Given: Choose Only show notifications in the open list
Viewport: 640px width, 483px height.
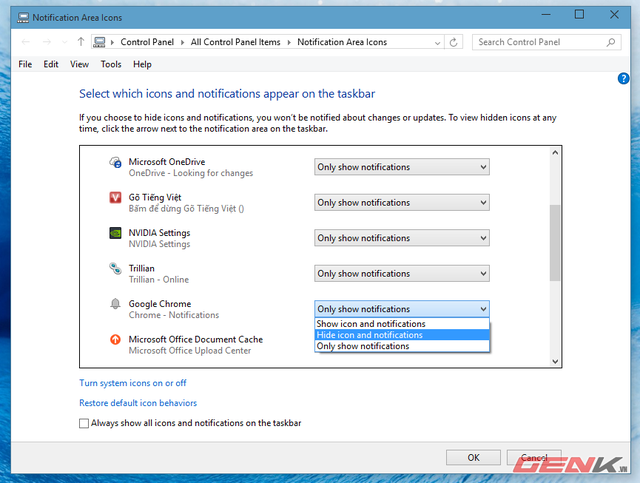Looking at the screenshot, I should point(402,346).
